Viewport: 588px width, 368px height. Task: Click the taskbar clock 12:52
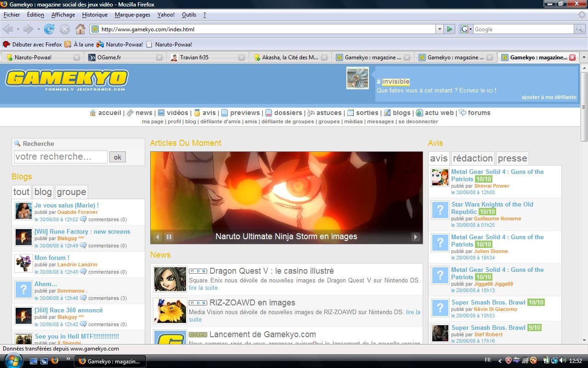click(575, 361)
